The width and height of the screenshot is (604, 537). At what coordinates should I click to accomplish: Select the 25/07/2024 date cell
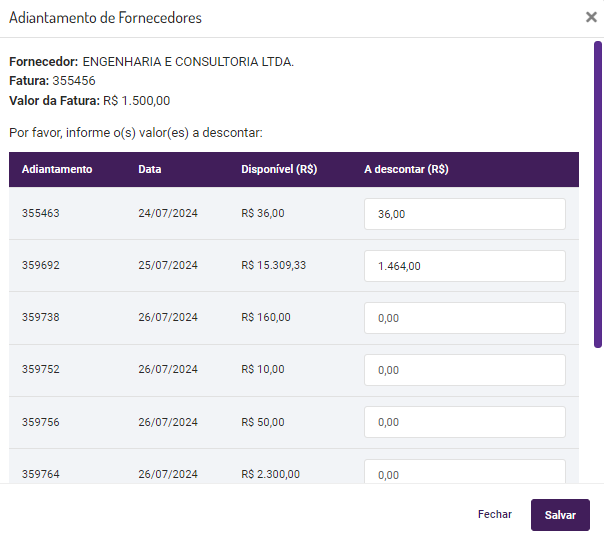pos(168,266)
